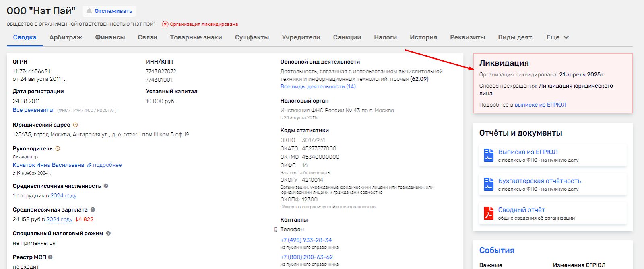Click the Выписка из ЕГРЮЛ document icon
Viewport: 644px width, 269px height.
click(488, 155)
